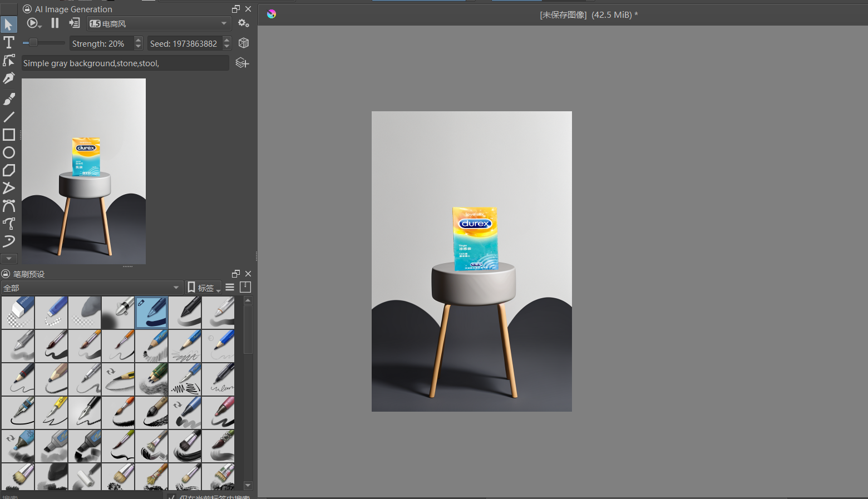Select the Text tool

tap(8, 42)
